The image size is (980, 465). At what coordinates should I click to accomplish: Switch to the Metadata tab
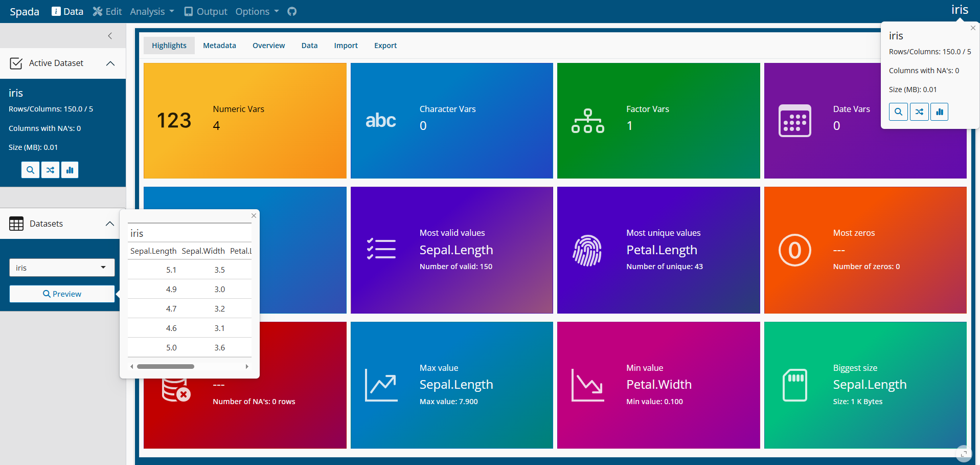(219, 46)
